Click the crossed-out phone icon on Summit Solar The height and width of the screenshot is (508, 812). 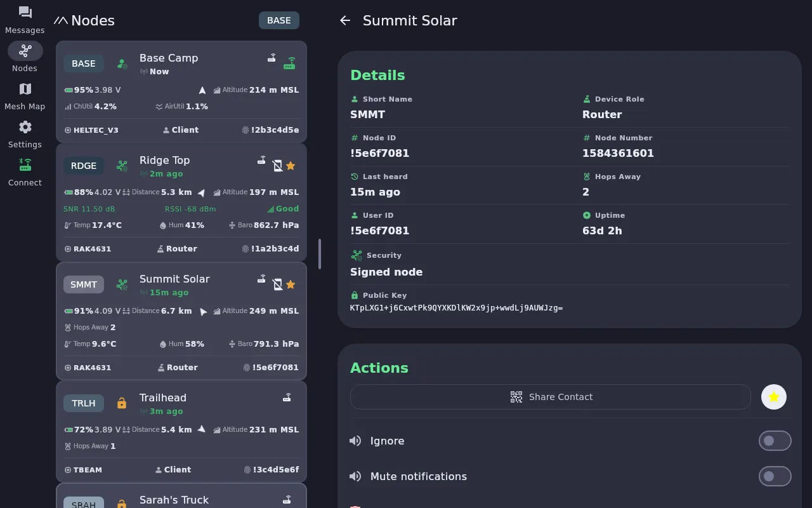pos(277,284)
